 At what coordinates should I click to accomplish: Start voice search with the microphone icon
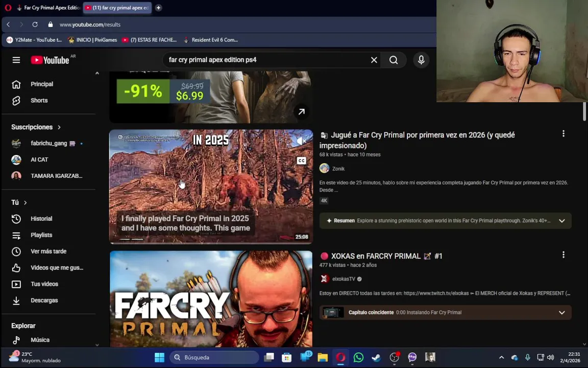tap(421, 60)
